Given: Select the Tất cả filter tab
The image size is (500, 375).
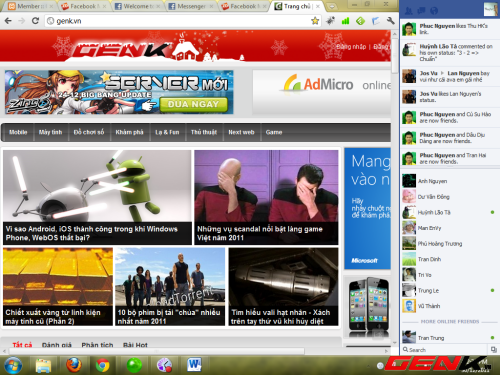Looking at the screenshot, I should [x=22, y=345].
